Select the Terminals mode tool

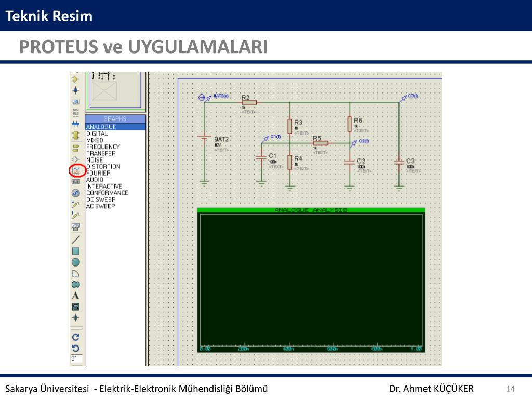pos(75,148)
